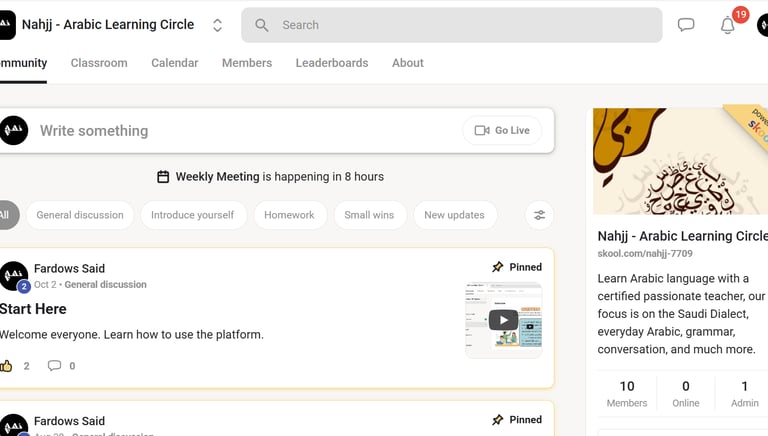
Task: Click the search magnifier icon
Action: 262,25
